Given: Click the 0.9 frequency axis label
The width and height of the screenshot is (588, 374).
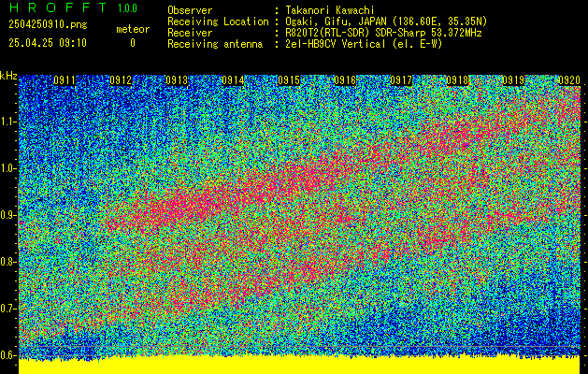Looking at the screenshot, I should [8, 215].
